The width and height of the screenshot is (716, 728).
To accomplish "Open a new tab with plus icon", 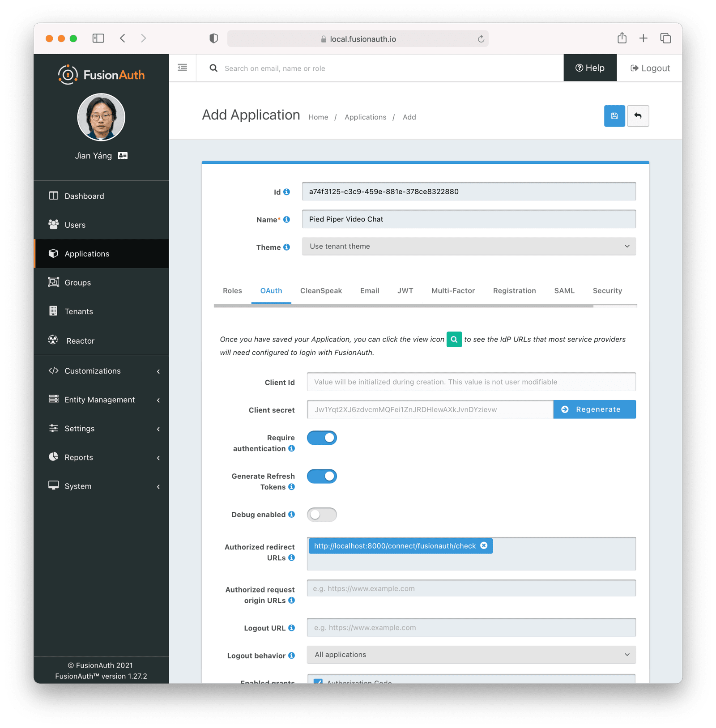I will point(643,38).
